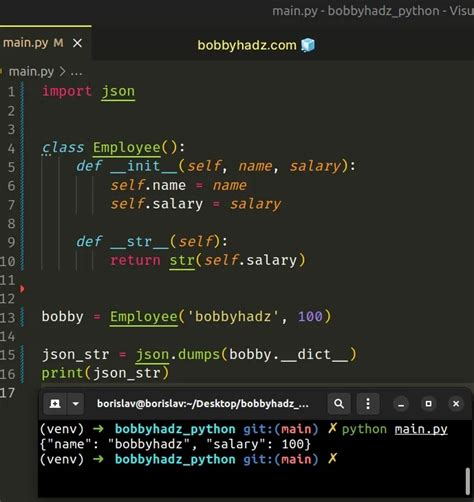
Task: Click the terminal title borislav@borislav path
Action: tap(203, 404)
